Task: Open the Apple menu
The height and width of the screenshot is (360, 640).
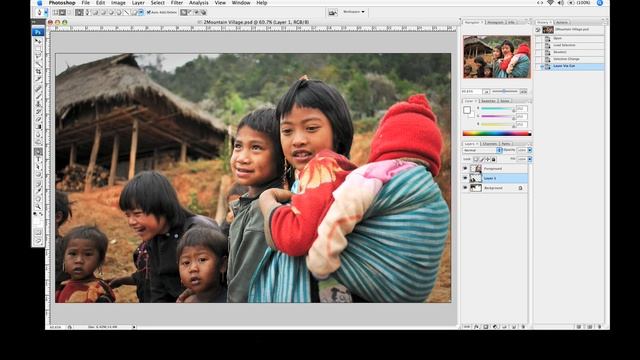Action: 40,3
